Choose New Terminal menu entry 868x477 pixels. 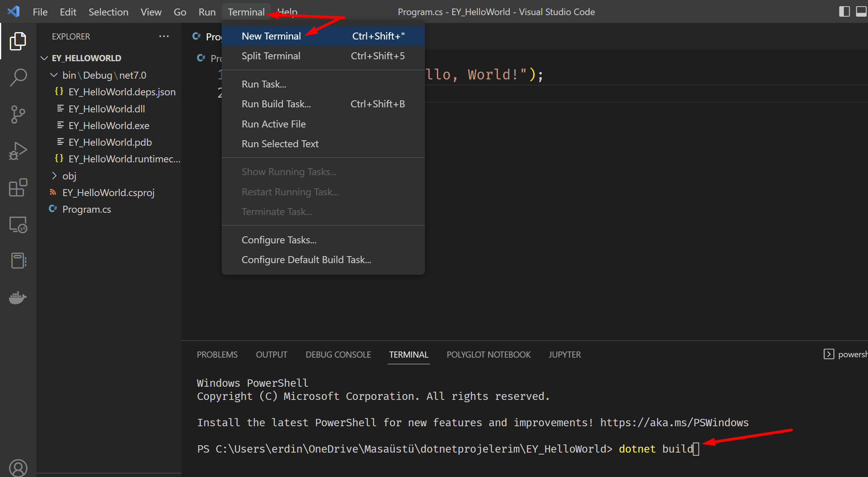(x=323, y=36)
